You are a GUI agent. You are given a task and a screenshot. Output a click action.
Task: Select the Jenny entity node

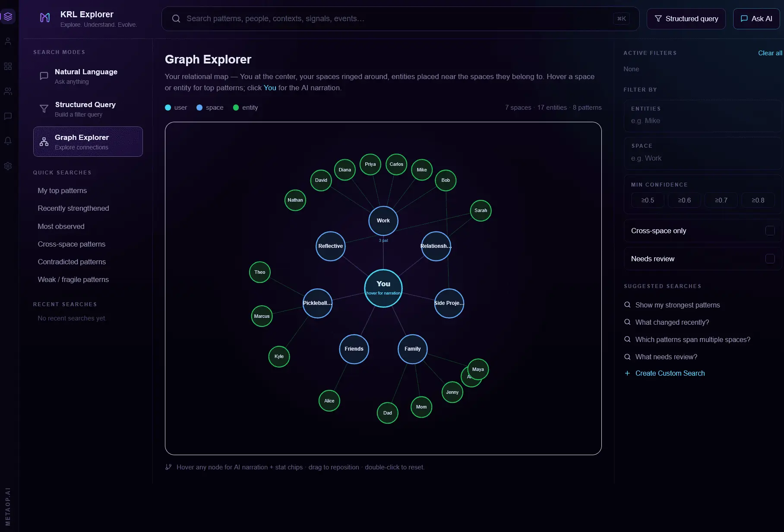click(x=452, y=392)
